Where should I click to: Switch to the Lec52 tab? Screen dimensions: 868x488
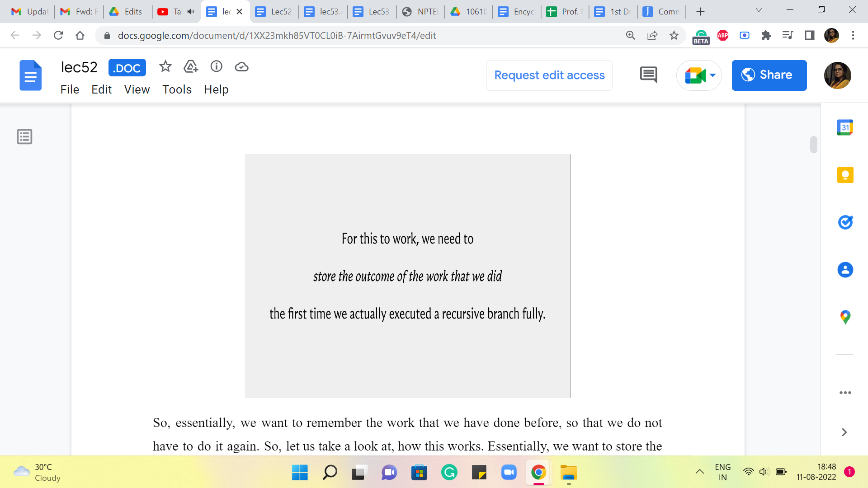[x=275, y=12]
